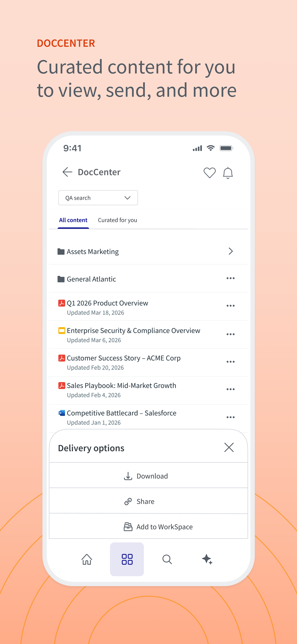Select Add to WorkSpace option
Image resolution: width=297 pixels, height=644 pixels.
[x=148, y=527]
